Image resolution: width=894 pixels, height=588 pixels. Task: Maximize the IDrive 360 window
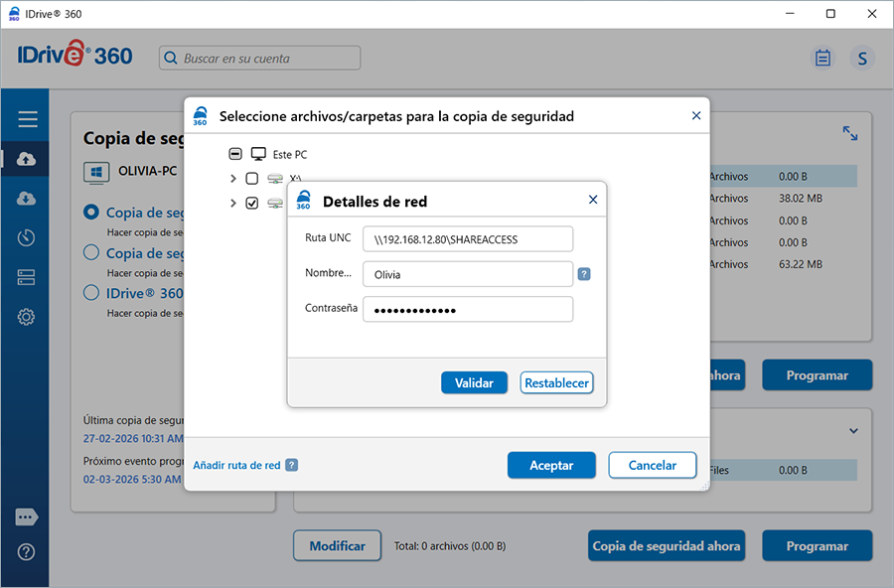coord(830,14)
